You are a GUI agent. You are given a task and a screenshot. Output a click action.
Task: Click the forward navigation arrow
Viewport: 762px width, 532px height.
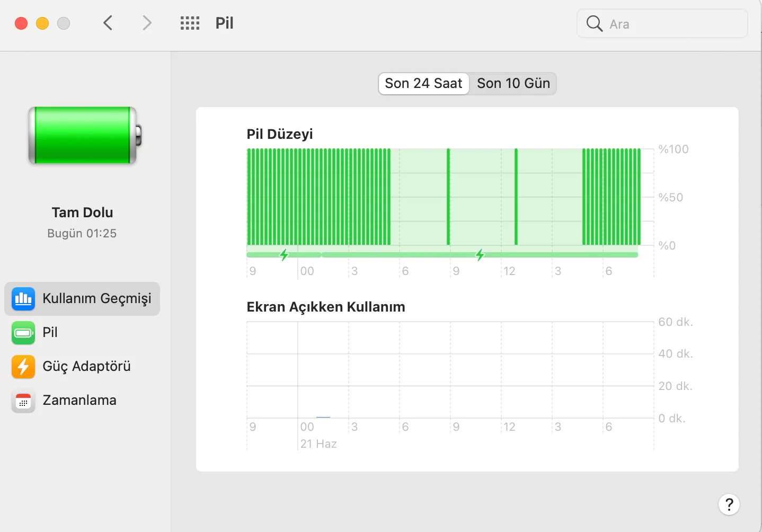click(x=147, y=23)
